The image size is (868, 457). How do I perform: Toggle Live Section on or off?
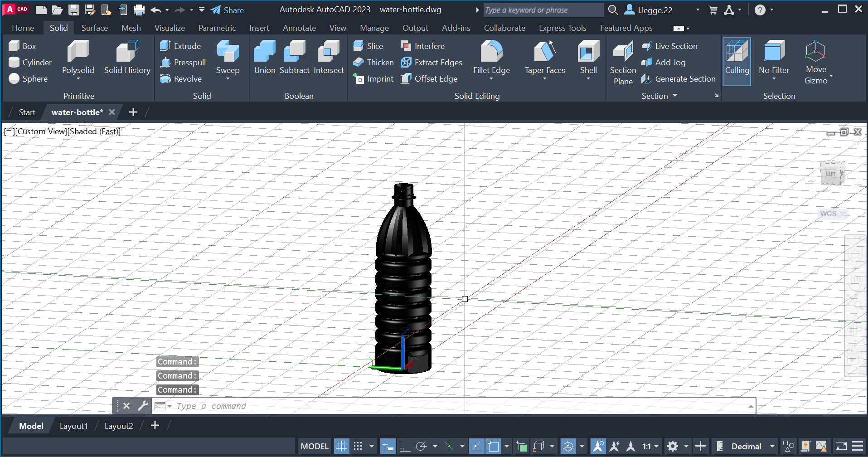[x=669, y=46]
